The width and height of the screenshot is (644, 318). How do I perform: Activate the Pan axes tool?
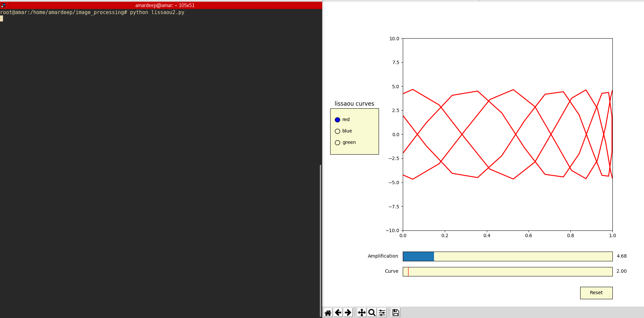(x=362, y=313)
